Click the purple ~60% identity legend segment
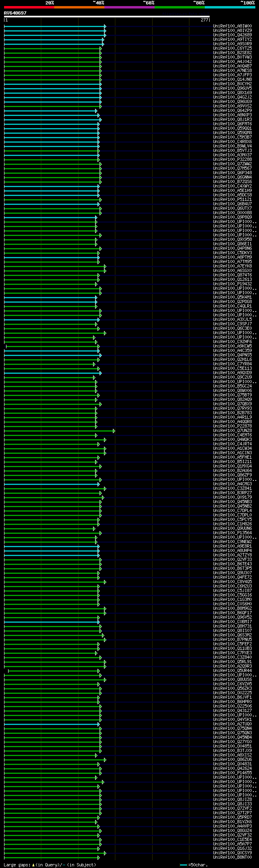The width and height of the screenshot is (259, 868). pyautogui.click(x=129, y=7)
